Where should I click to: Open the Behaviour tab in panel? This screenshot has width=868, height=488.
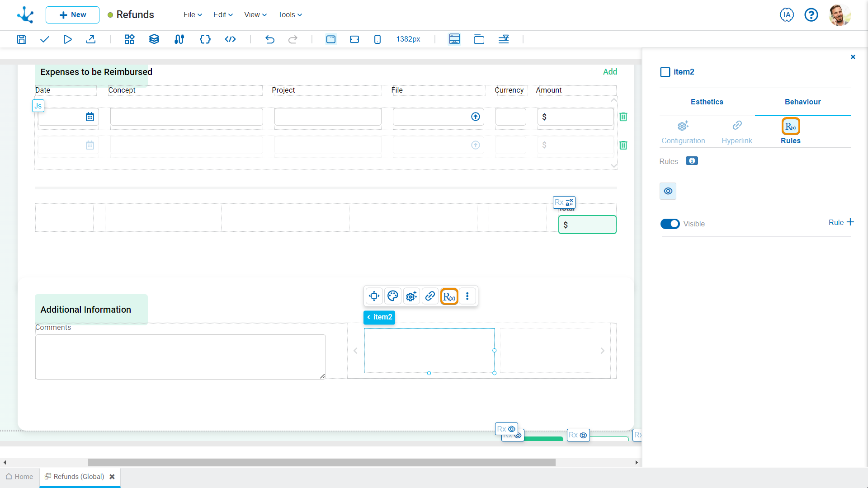(x=803, y=102)
